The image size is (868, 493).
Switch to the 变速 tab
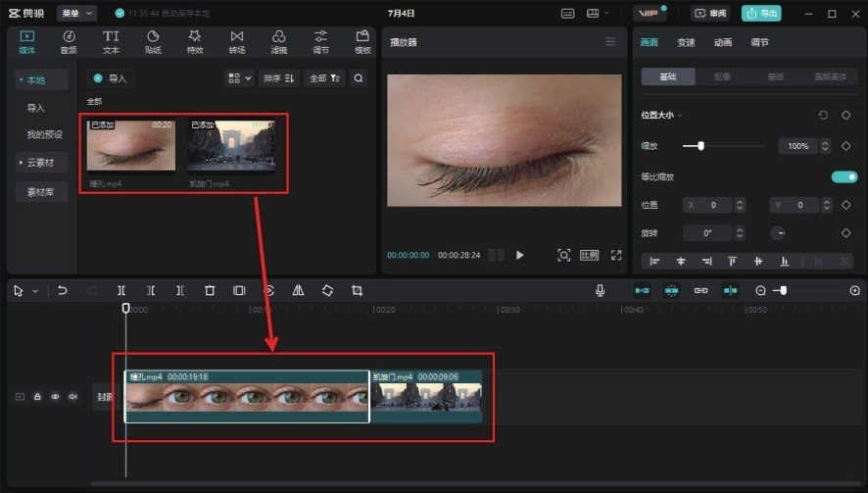[686, 42]
